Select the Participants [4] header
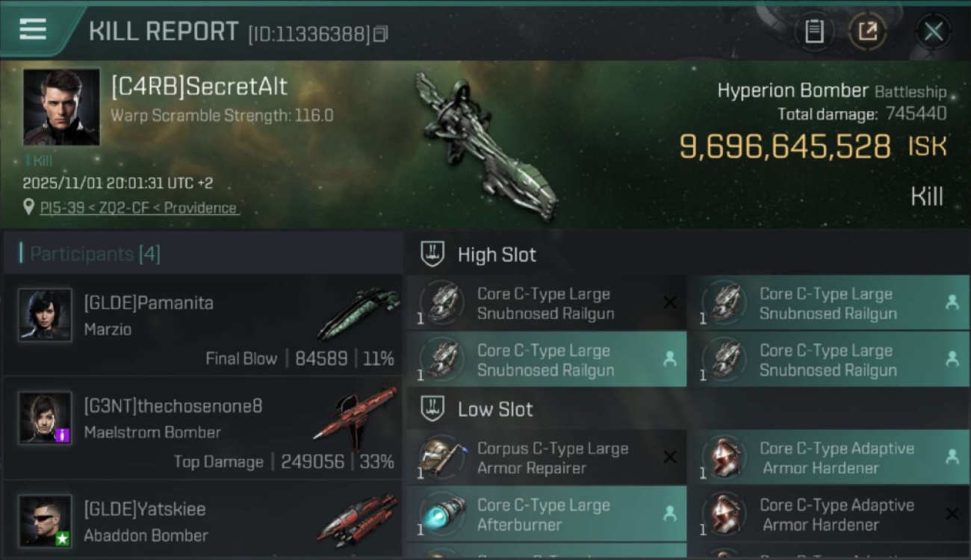This screenshot has width=971, height=560. pos(95,254)
